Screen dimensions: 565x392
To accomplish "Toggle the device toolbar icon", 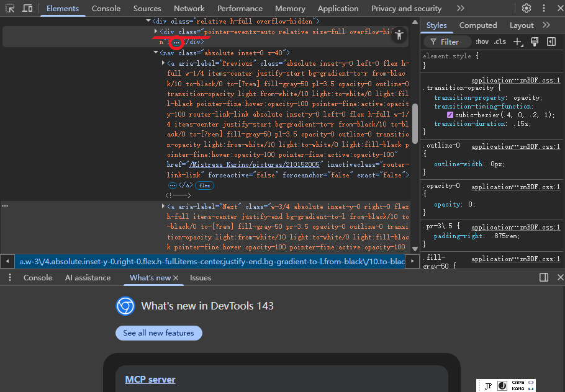I will (x=27, y=9).
